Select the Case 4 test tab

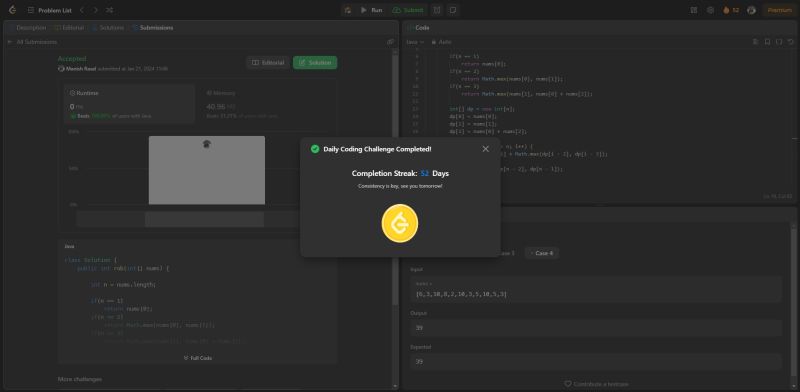pyautogui.click(x=542, y=253)
